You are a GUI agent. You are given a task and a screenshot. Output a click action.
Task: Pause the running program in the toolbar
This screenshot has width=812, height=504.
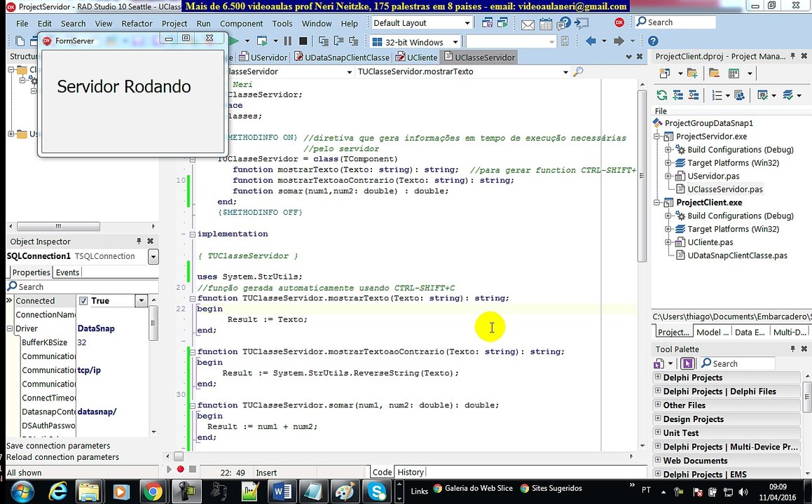tap(288, 41)
